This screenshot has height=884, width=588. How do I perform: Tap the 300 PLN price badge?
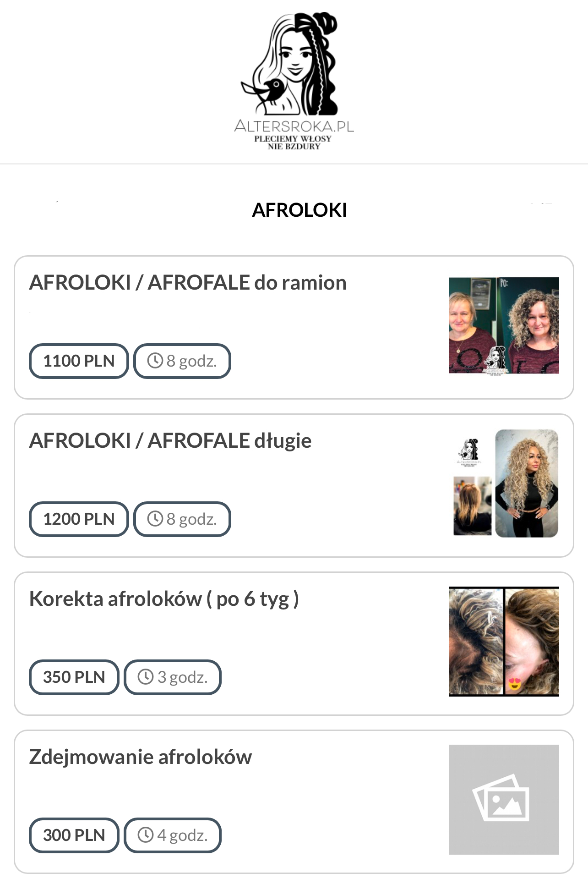point(74,835)
